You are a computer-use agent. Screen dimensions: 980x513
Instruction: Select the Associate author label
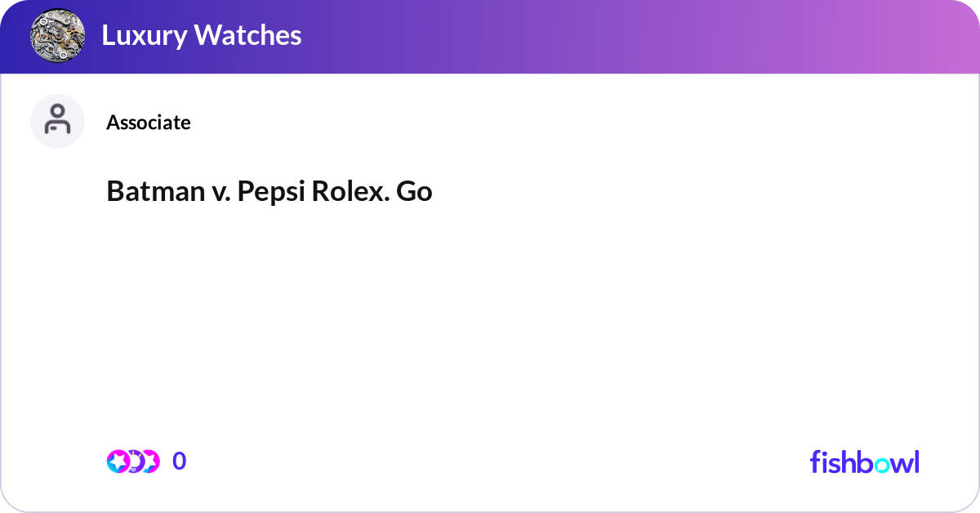148,123
